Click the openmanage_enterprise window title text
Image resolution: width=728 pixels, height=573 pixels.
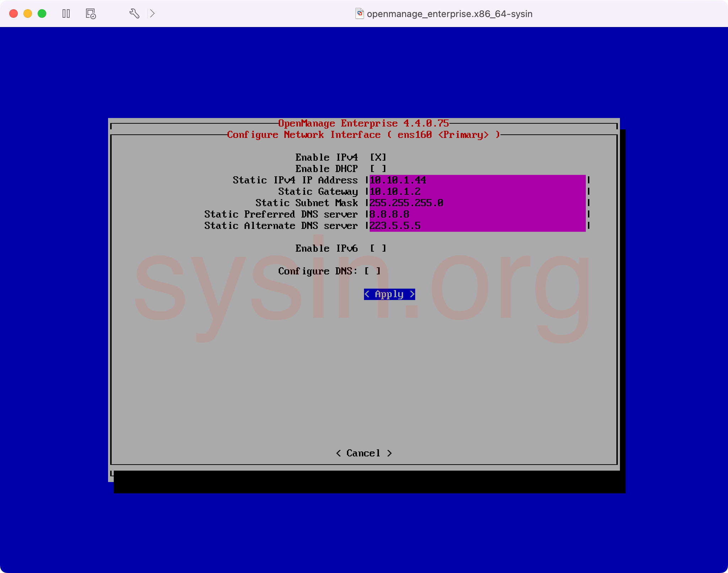(449, 14)
